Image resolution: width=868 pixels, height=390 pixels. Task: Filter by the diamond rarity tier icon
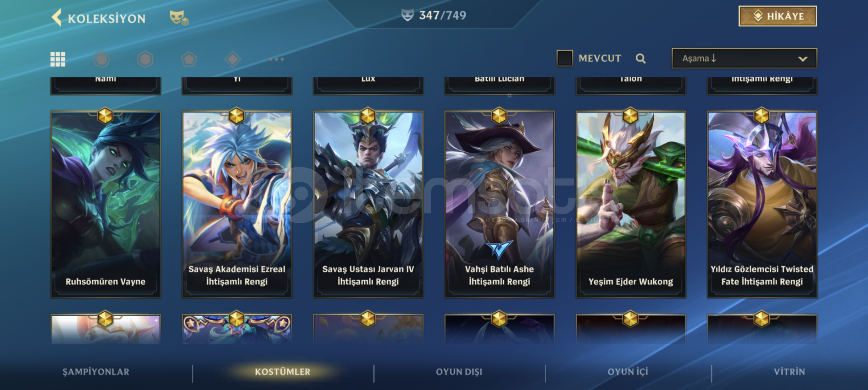(x=233, y=59)
